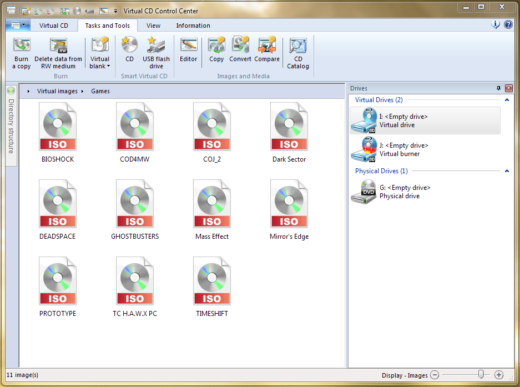520x387 pixels.
Task: Expand the Virtual images breadcrumb arrow
Action: [82, 91]
